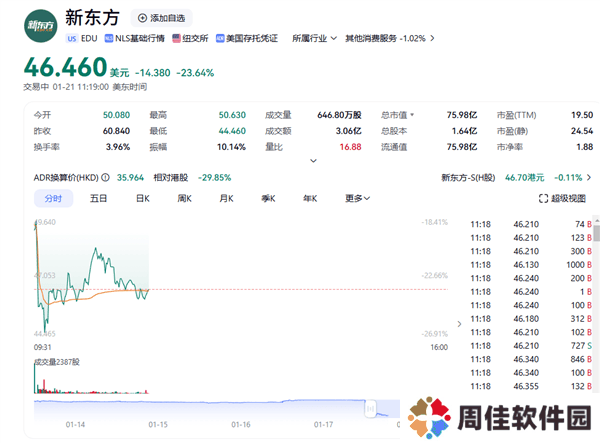This screenshot has width=600, height=443.
Task: Switch to the 五日 chart tab
Action: tap(98, 199)
